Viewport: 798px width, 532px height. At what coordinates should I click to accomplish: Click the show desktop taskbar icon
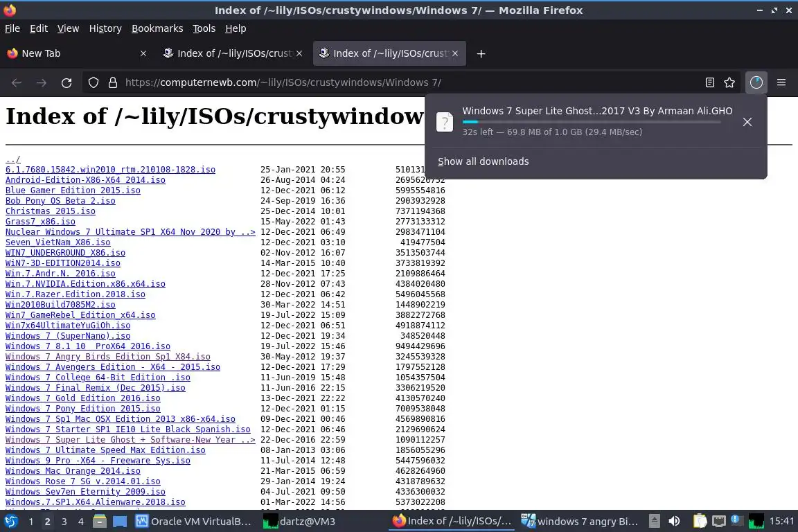point(120,522)
